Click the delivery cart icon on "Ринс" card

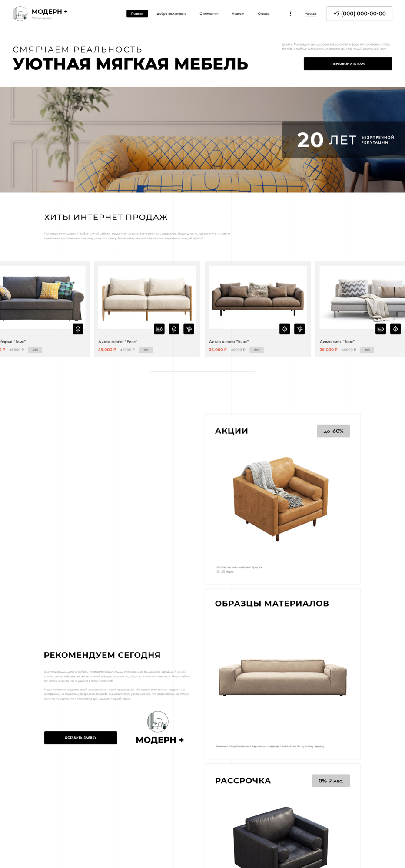pyautogui.click(x=189, y=329)
